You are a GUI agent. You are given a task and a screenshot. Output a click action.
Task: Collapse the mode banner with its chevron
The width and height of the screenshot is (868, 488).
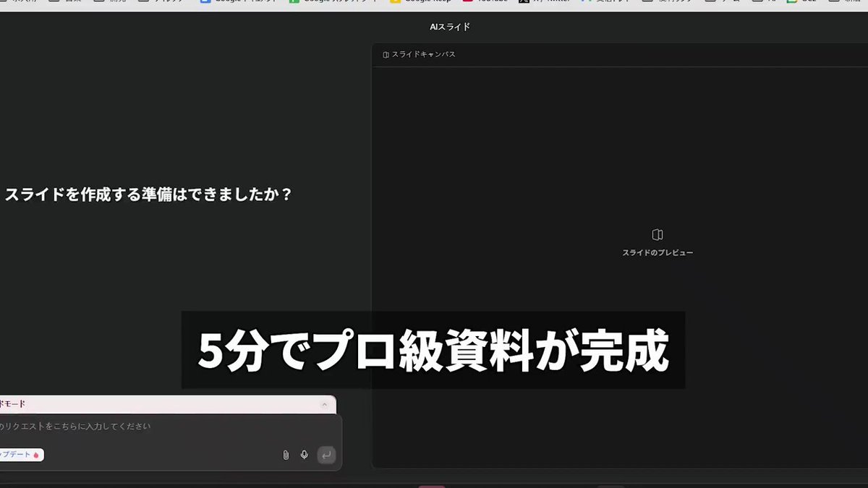coord(324,404)
